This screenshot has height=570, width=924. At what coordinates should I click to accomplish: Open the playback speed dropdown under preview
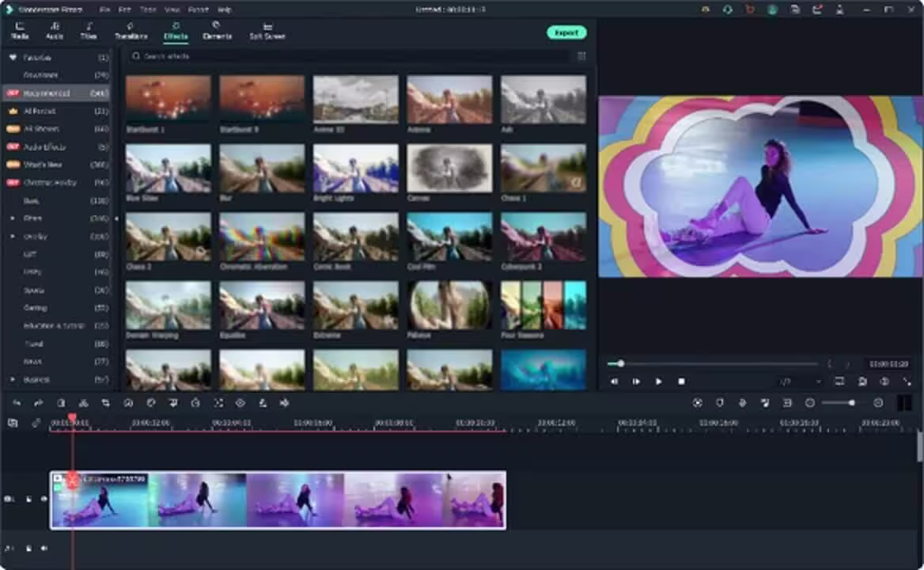point(799,382)
